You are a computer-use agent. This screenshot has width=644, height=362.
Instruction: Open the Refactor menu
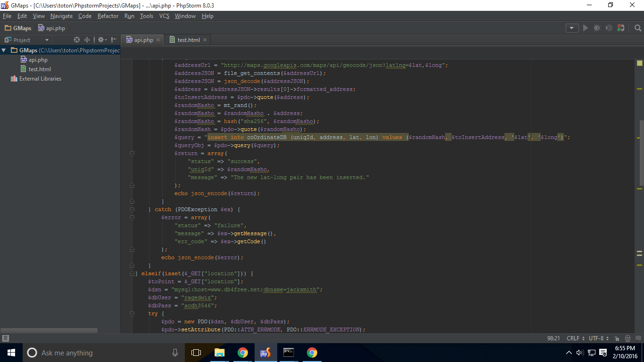pos(108,16)
